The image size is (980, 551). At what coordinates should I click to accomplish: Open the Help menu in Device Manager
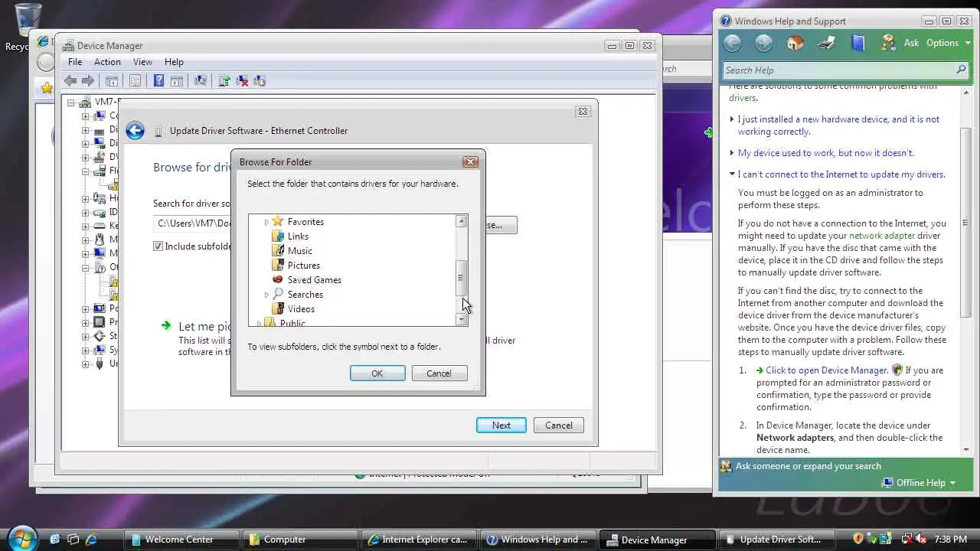coord(174,62)
